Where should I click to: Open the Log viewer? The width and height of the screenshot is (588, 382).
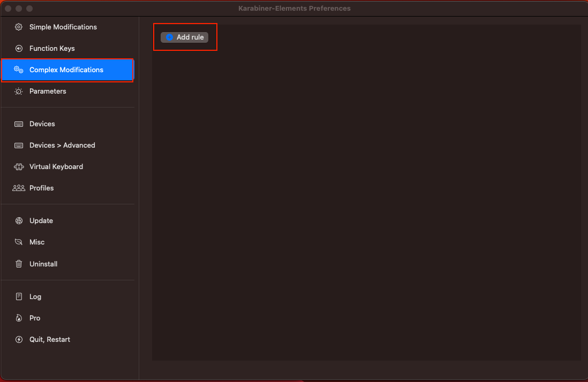tap(35, 296)
